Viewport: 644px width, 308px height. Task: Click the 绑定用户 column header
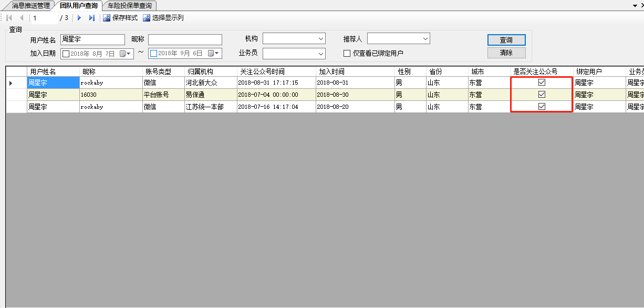[600, 71]
